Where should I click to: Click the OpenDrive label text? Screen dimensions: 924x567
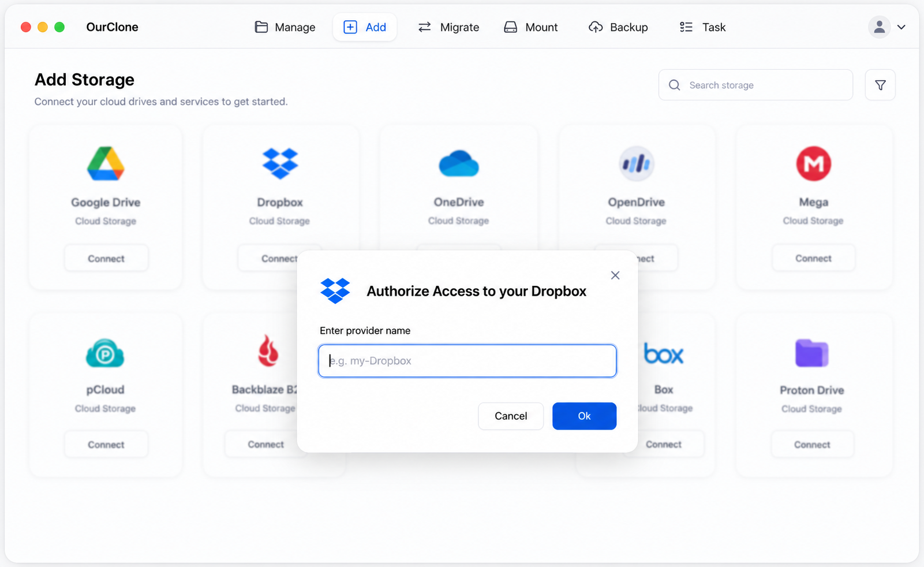[636, 202]
